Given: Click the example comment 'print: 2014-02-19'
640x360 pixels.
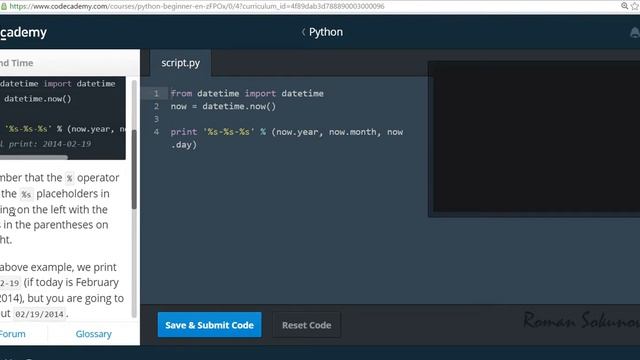Looking at the screenshot, I should [49, 144].
